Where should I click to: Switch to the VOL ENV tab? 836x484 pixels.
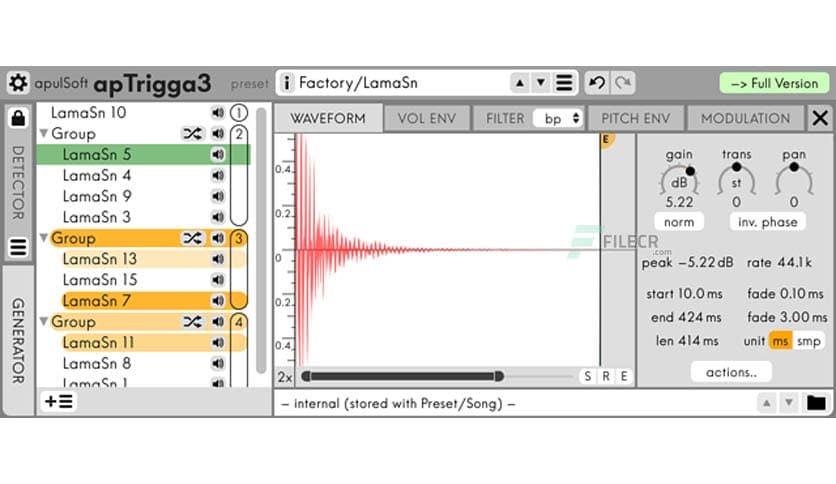pos(427,118)
